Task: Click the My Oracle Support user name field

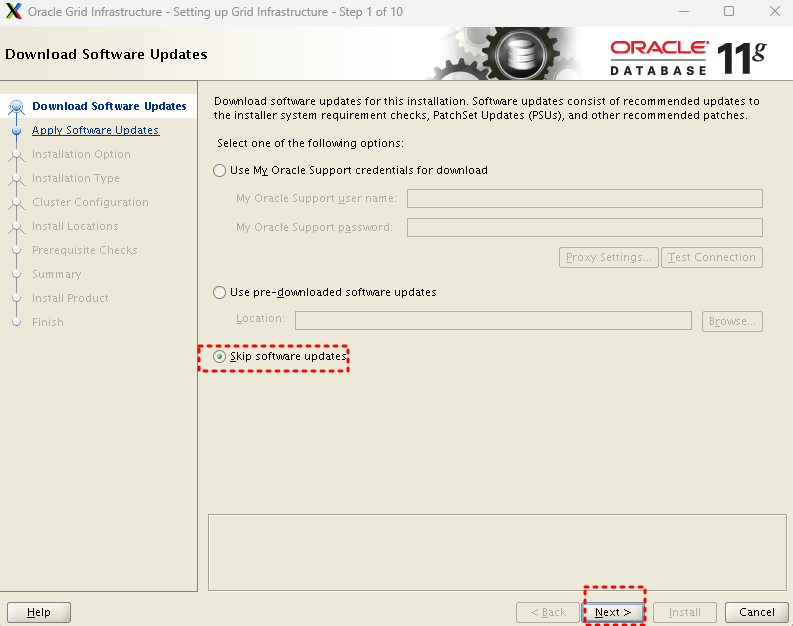Action: pos(585,198)
